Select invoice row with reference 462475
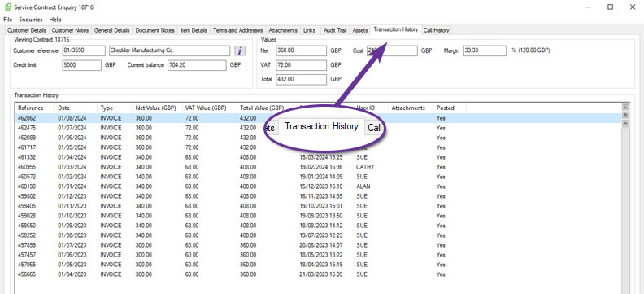This screenshot has width=644, height=294. (318, 128)
